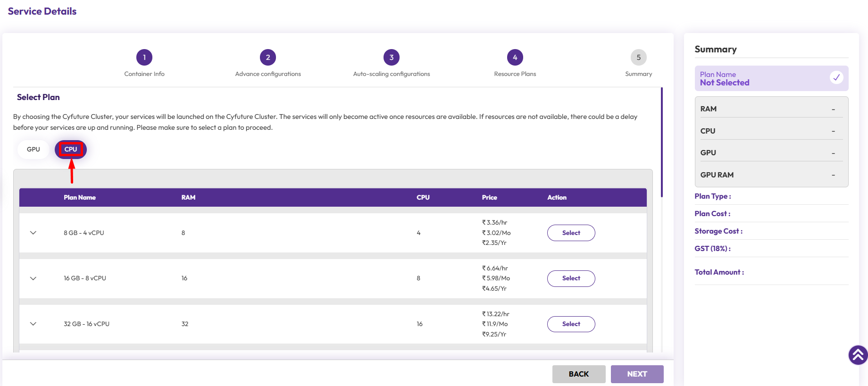Expand the 32 GB - 16 vCPU row
The height and width of the screenshot is (386, 868).
coord(33,324)
